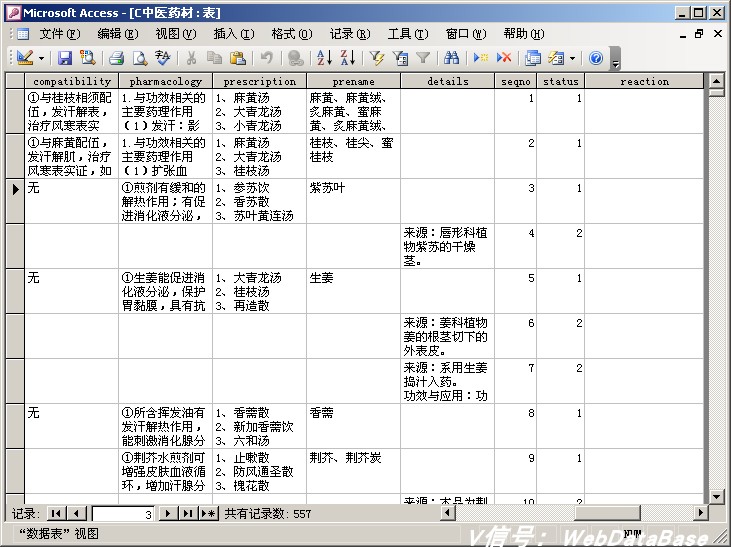Go to previous record navigation button
Image resolution: width=731 pixels, height=547 pixels.
pyautogui.click(x=76, y=514)
